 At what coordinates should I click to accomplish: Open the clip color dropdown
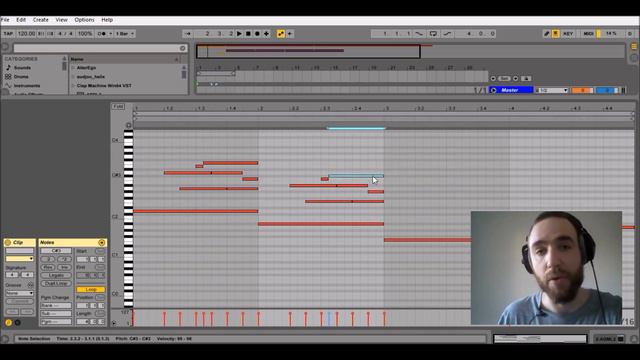20,259
